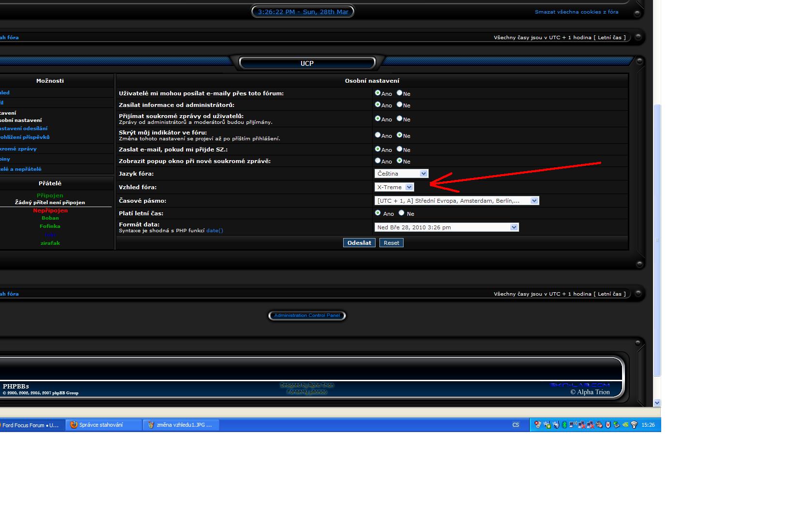Image resolution: width=812 pixels, height=508 pixels.
Task: Open Firefox download manager taskbar button
Action: click(103, 425)
